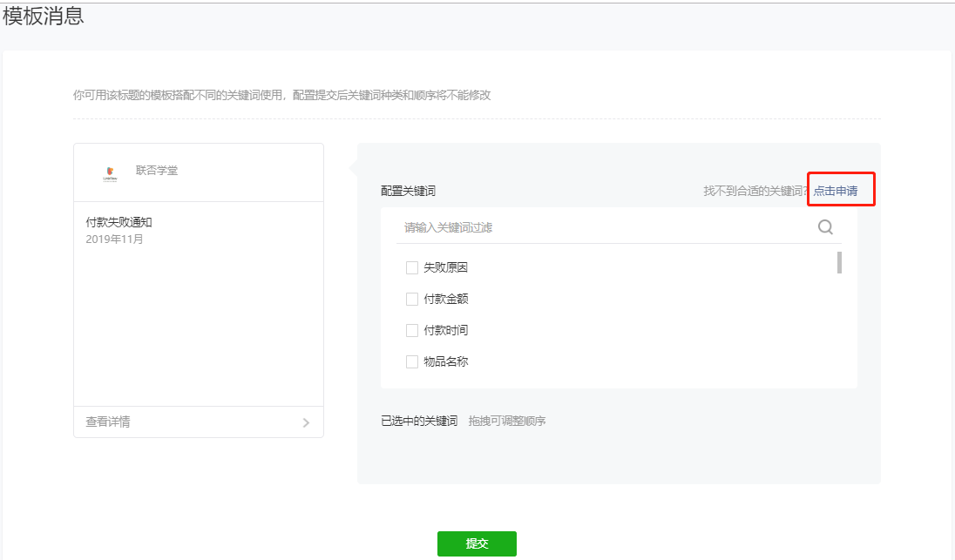Click the 点击申请 link
Viewport: 955px width, 560px height.
coord(836,191)
